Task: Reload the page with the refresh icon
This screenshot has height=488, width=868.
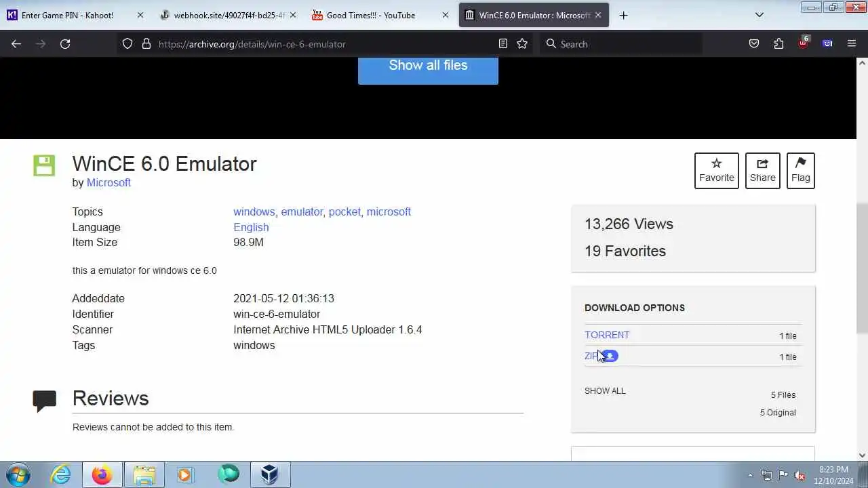Action: [x=65, y=44]
